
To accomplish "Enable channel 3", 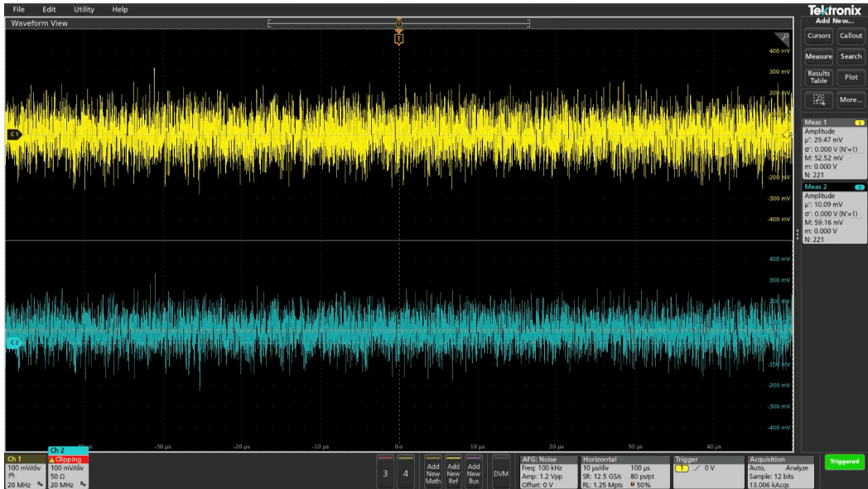I will tap(385, 472).
